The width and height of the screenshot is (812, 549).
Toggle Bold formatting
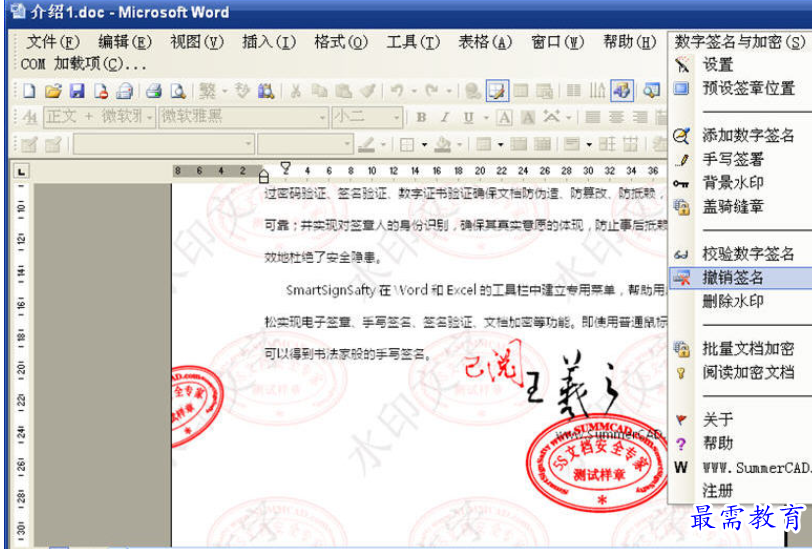pos(421,118)
